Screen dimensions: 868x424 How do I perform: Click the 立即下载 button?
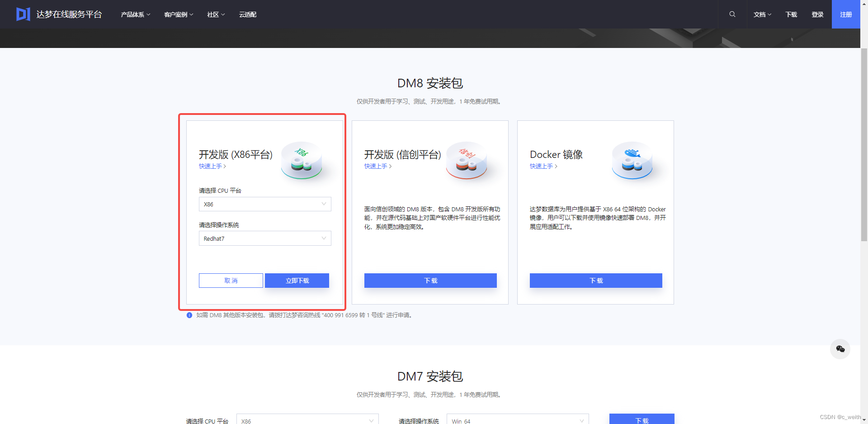point(297,281)
